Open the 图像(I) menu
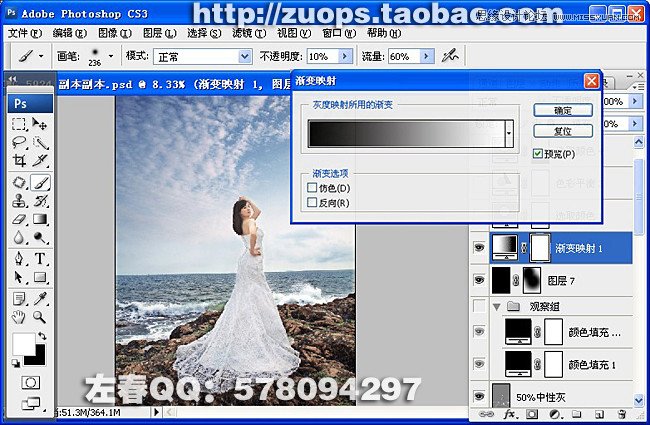 click(115, 33)
